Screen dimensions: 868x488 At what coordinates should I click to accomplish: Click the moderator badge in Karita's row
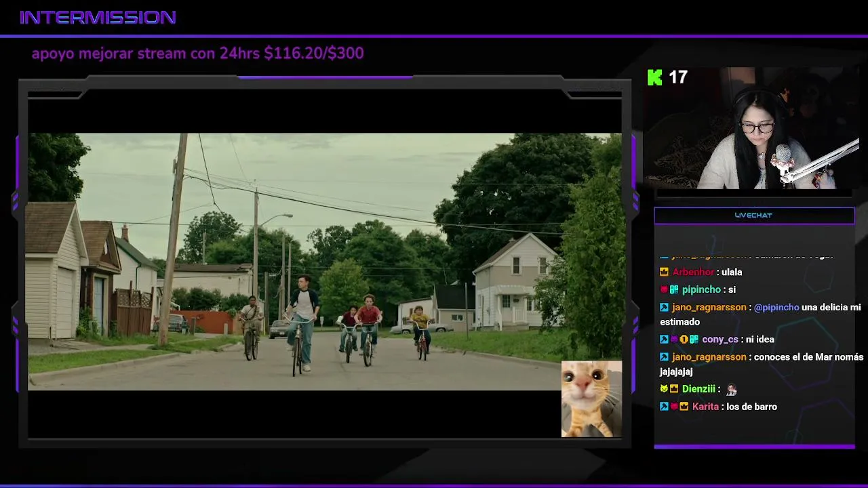tap(664, 407)
